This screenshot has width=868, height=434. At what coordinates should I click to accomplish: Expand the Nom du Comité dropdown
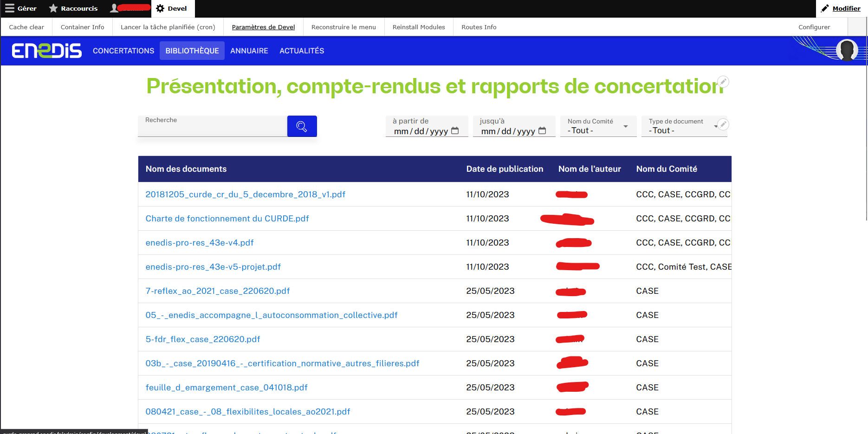[x=598, y=126]
